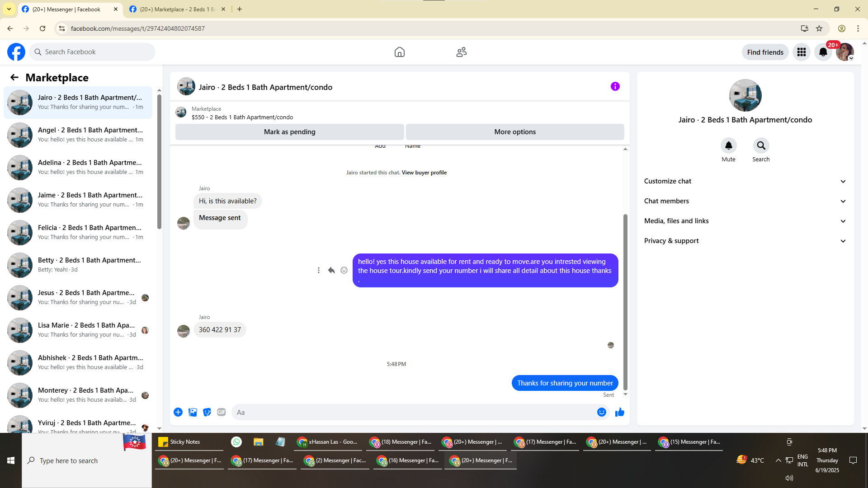Open Sticky Notes from the taskbar
The image size is (868, 488).
pyautogui.click(x=188, y=442)
